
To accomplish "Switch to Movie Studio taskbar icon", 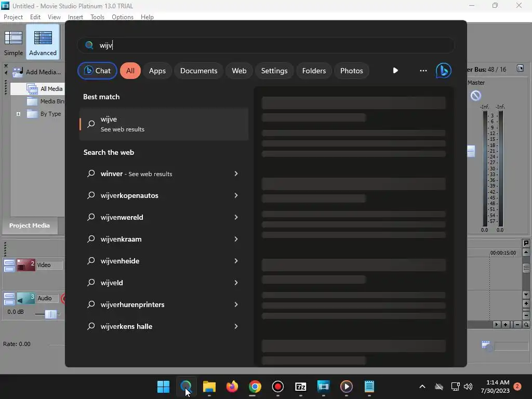I will tap(323, 387).
